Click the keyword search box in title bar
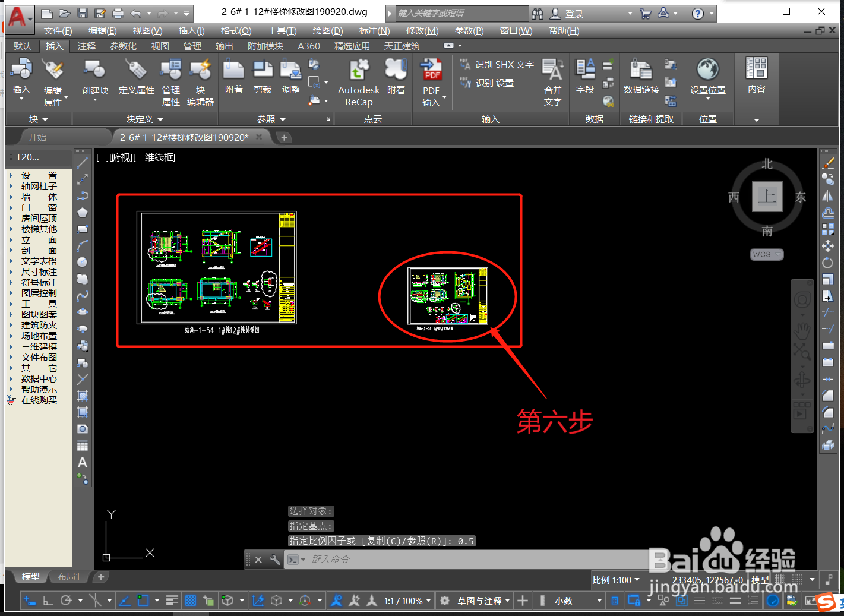 [x=461, y=13]
